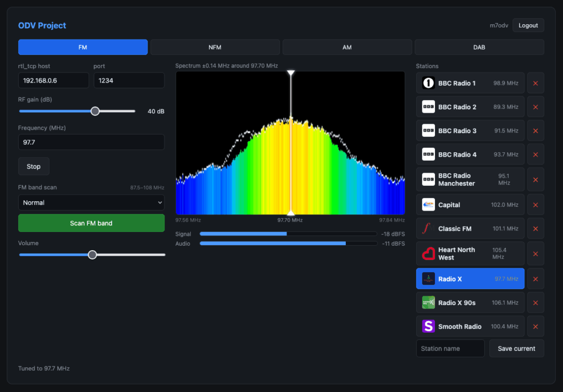Adjust the RF gain slider handle
This screenshot has width=563, height=392.
tap(95, 111)
